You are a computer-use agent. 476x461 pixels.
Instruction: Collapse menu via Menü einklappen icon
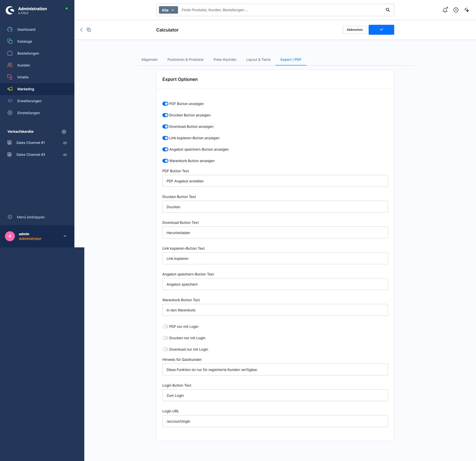(x=10, y=217)
